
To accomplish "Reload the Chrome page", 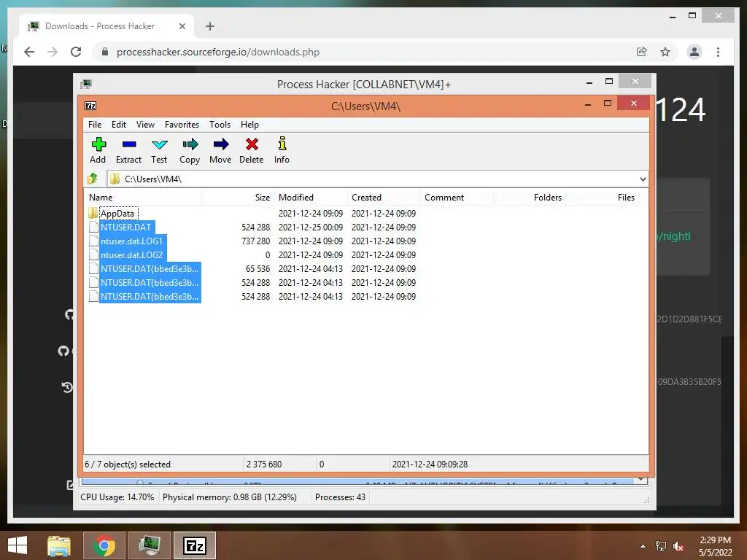I will [x=76, y=52].
